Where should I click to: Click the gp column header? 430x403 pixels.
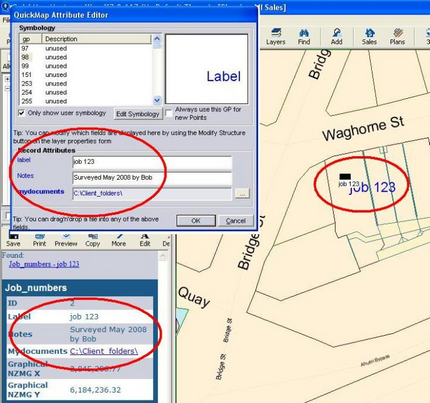31,39
